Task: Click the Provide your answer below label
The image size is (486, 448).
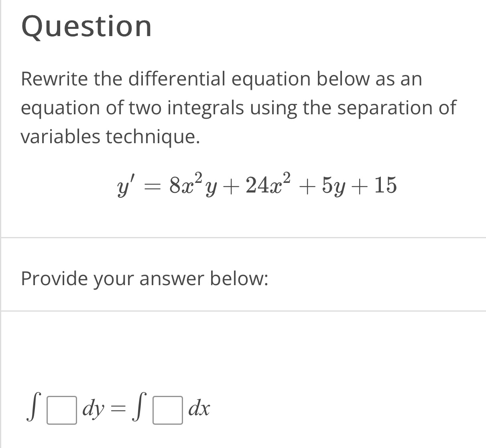Action: click(145, 278)
